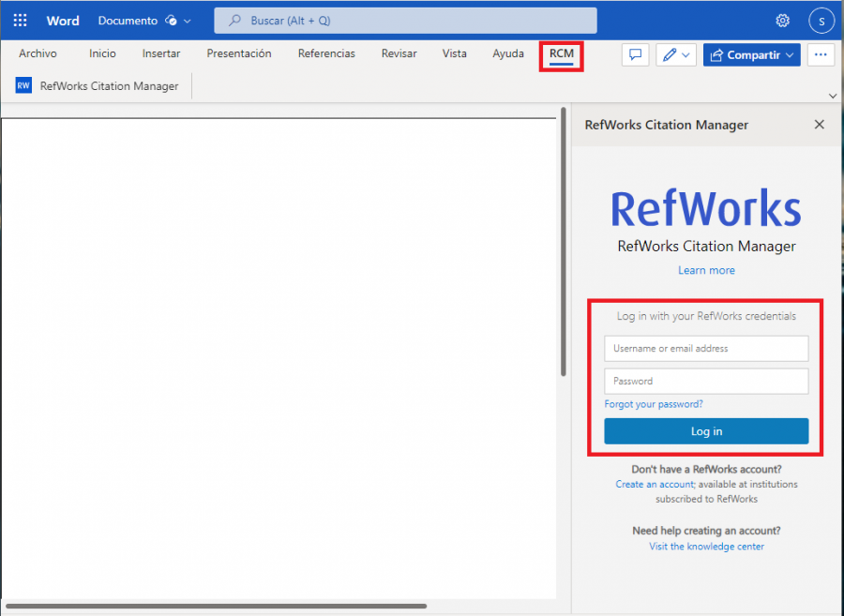Select the Revisar tab

click(x=399, y=53)
